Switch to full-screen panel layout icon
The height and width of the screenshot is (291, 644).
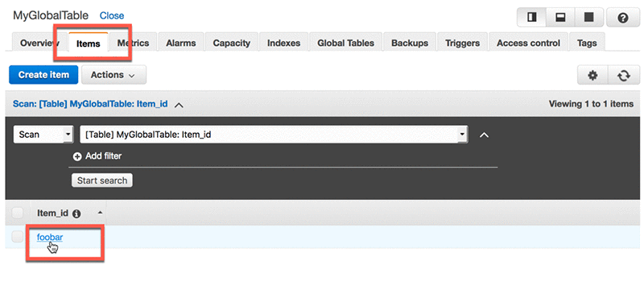[x=589, y=17]
